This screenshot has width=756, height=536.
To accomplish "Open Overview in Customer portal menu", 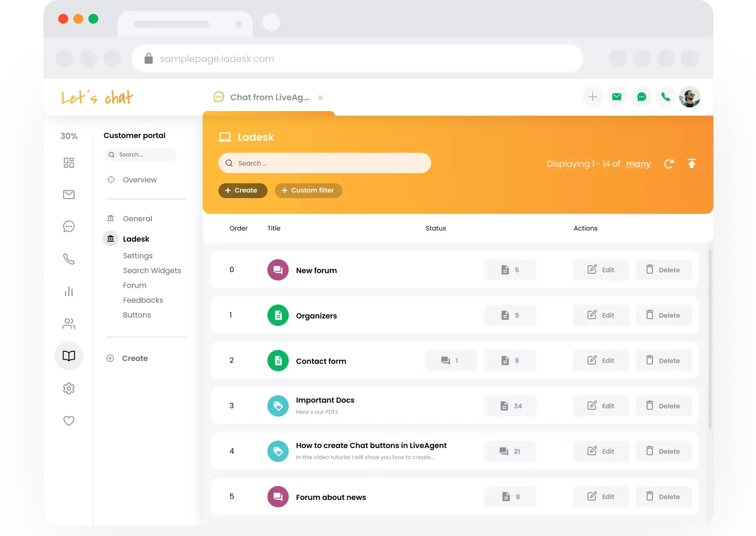I will pos(140,180).
